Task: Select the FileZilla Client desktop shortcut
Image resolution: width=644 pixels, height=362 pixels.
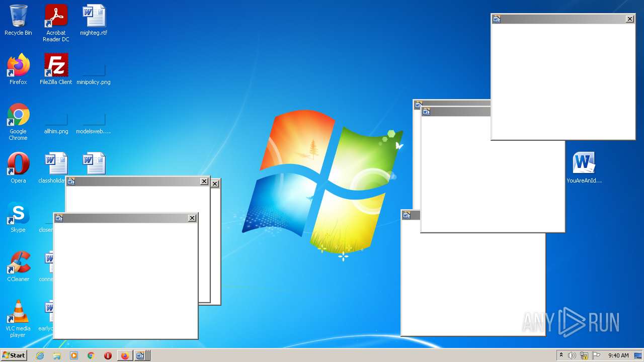Action: (56, 69)
